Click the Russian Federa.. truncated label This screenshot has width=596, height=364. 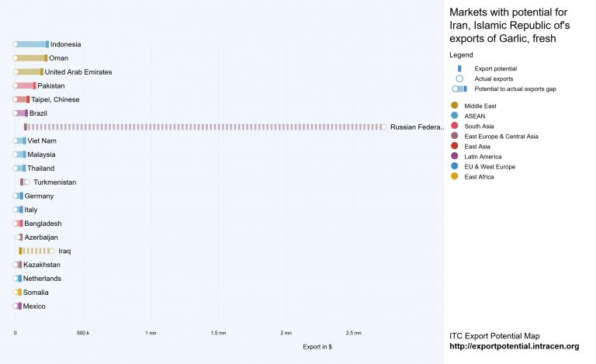418,127
